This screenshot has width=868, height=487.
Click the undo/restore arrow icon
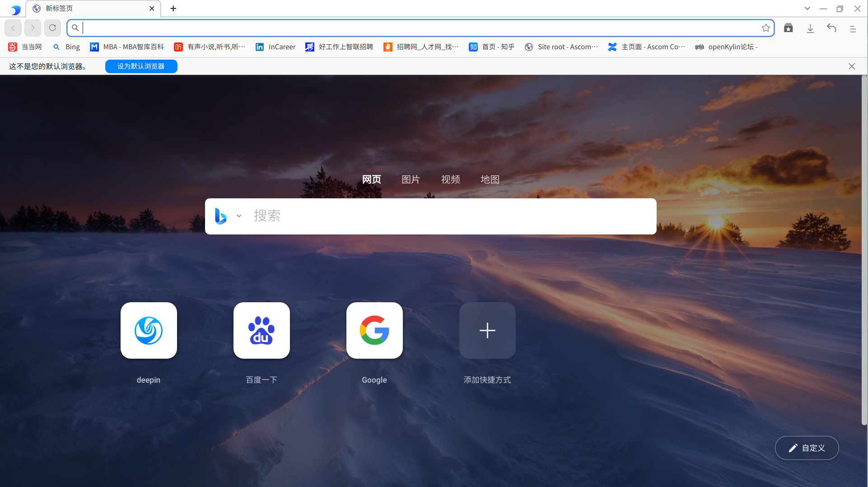(831, 28)
